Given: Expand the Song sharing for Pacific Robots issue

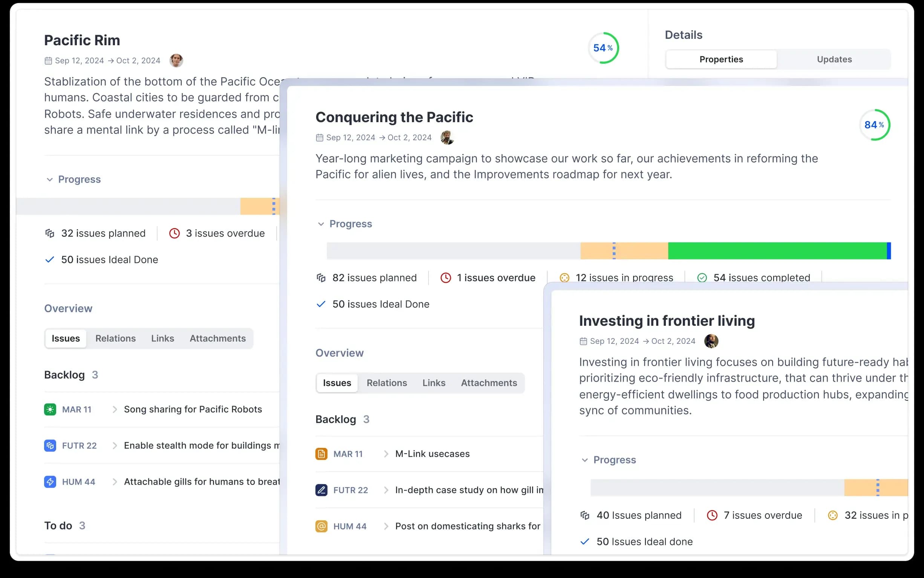Looking at the screenshot, I should 115,409.
